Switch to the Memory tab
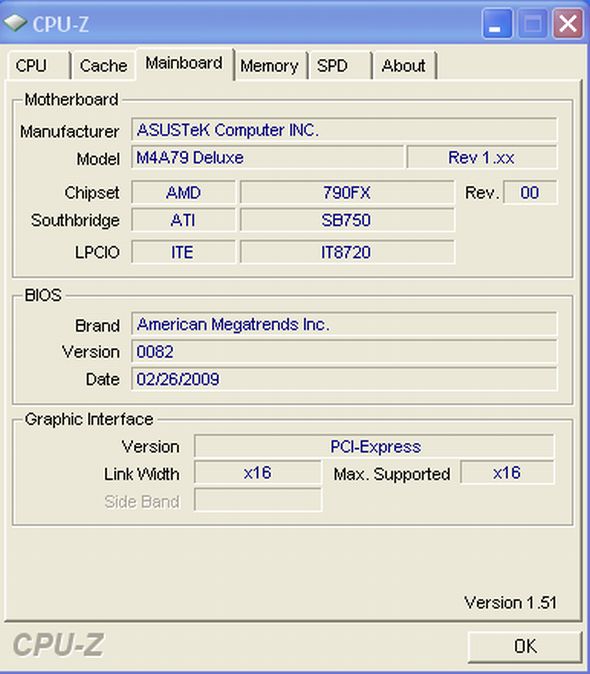 [270, 66]
